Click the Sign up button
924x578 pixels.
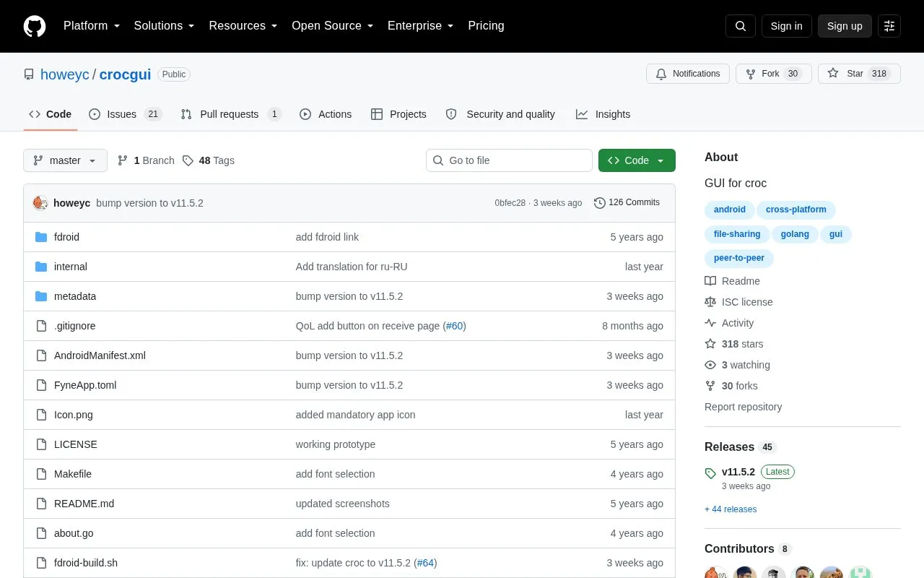point(845,26)
